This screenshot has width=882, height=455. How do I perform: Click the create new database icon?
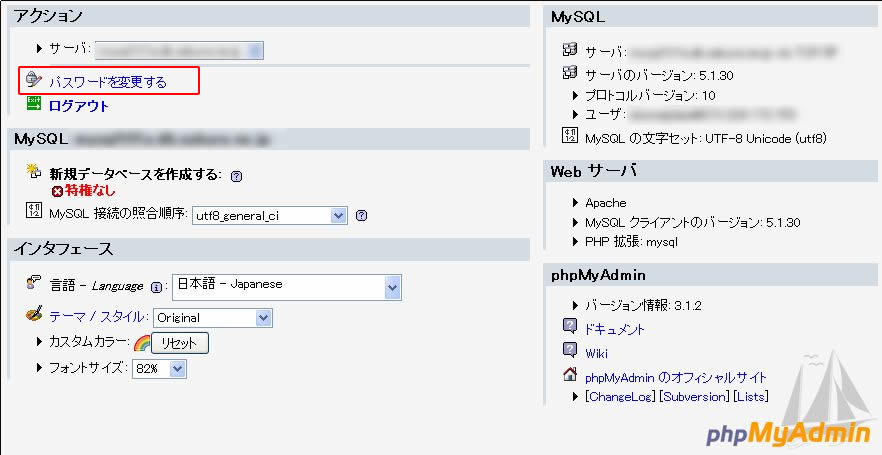pos(33,173)
